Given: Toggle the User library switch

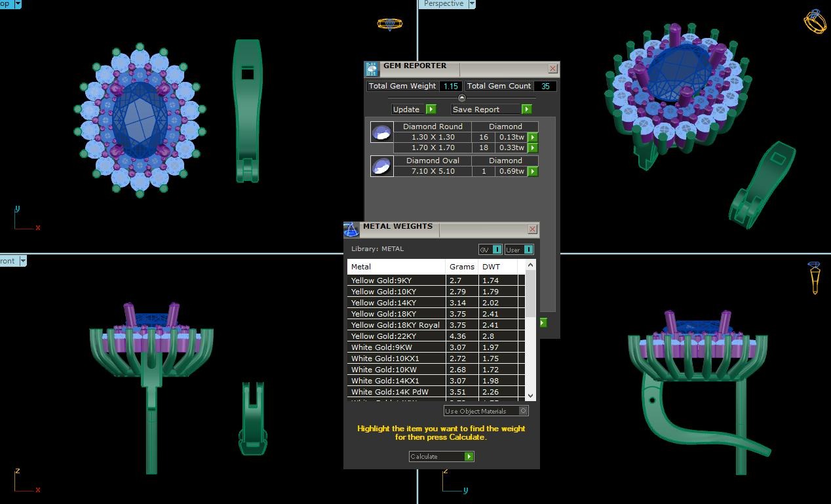Looking at the screenshot, I should (528, 250).
